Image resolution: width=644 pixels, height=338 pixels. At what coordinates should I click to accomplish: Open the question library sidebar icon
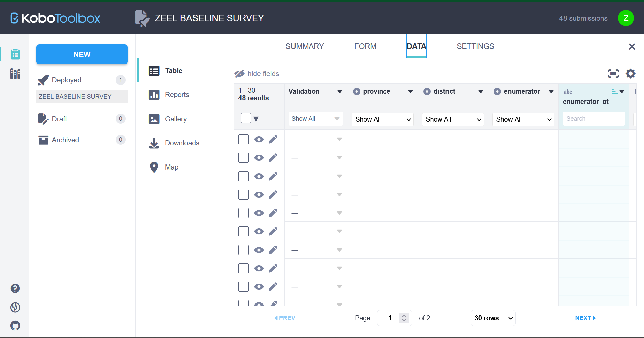(15, 74)
